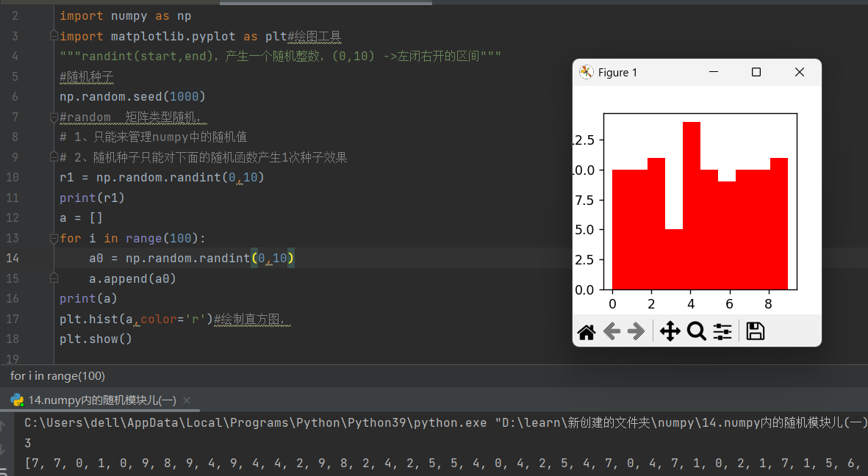Click the #随机种子 comment on line 5

tap(86, 76)
